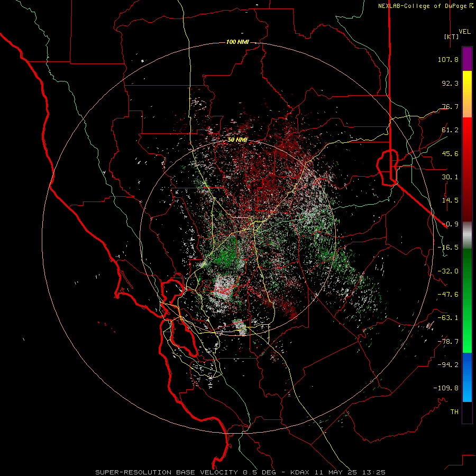Select the 92.3 legend value

[x=450, y=83]
